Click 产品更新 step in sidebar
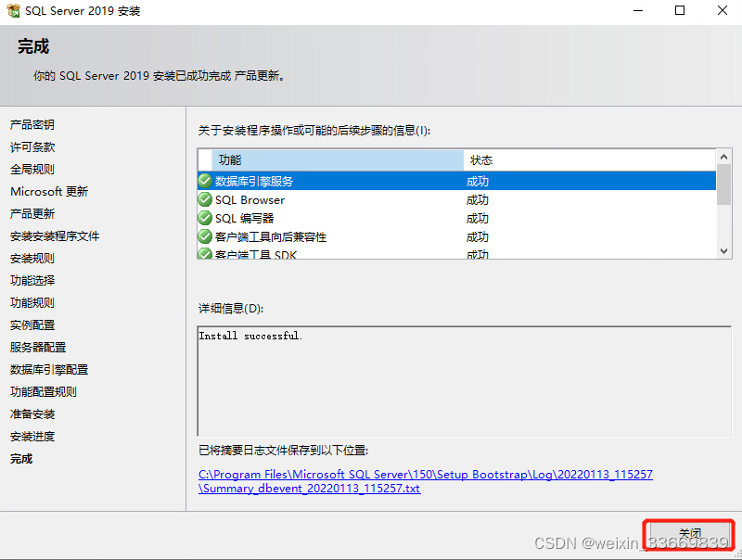Viewport: 742px width, 560px height. pos(32,213)
